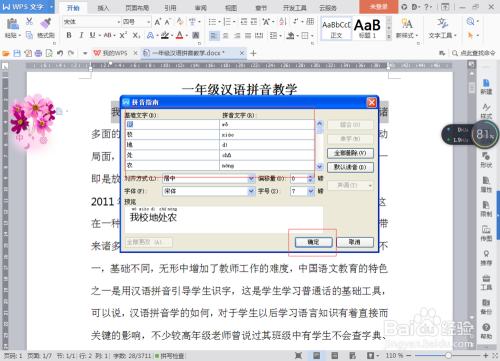The width and height of the screenshot is (500, 361).
Task: Open the 引用 ribbon tab
Action: 170,8
